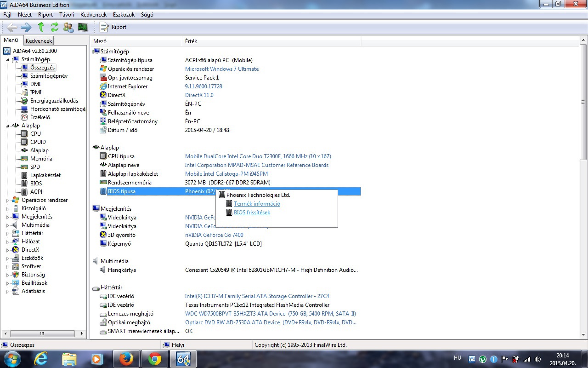The width and height of the screenshot is (588, 368).
Task: Collapse the Számítógép tree node
Action: (7, 59)
